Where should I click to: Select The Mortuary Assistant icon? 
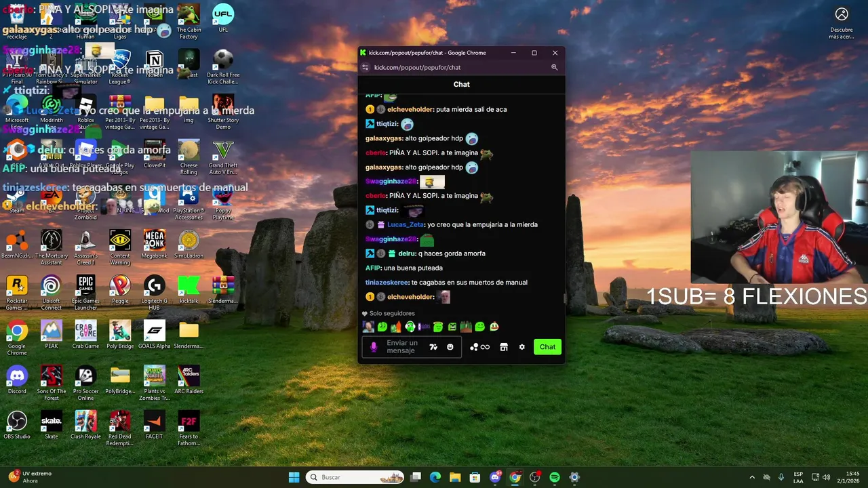52,248
